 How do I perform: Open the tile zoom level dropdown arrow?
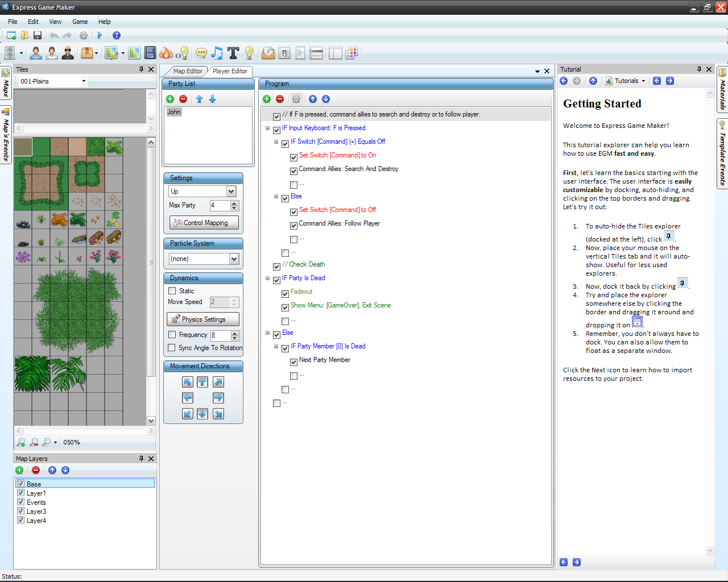[x=55, y=442]
